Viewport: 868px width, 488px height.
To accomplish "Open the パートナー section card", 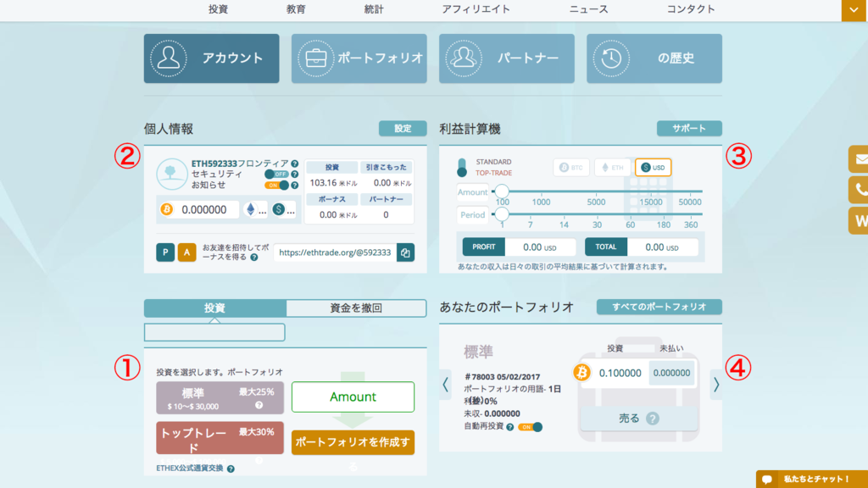I will click(507, 58).
